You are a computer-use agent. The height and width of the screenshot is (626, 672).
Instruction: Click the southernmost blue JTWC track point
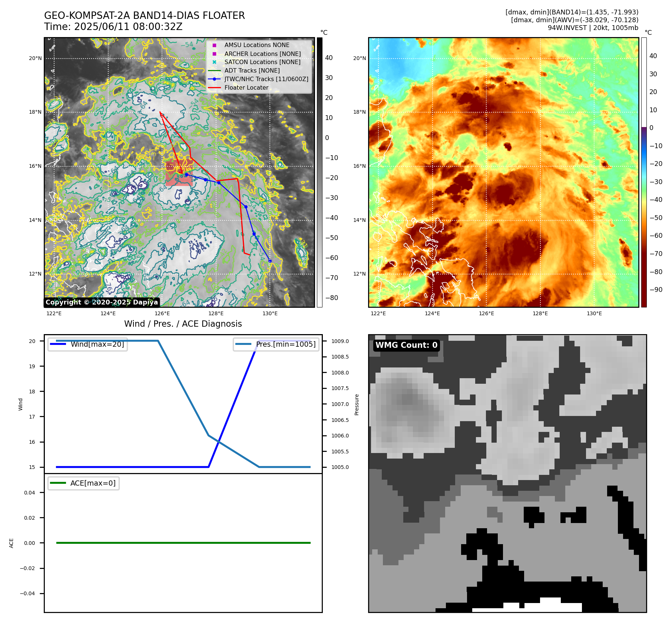coord(270,261)
